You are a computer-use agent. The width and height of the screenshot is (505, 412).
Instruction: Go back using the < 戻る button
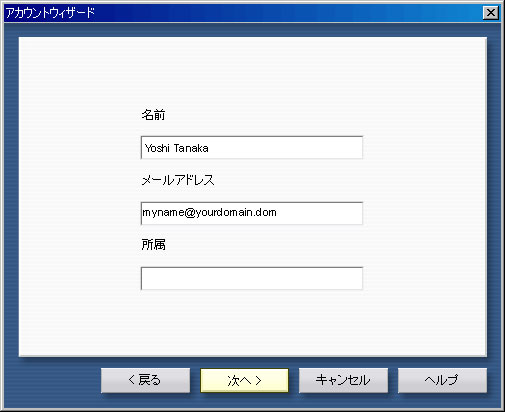click(145, 380)
